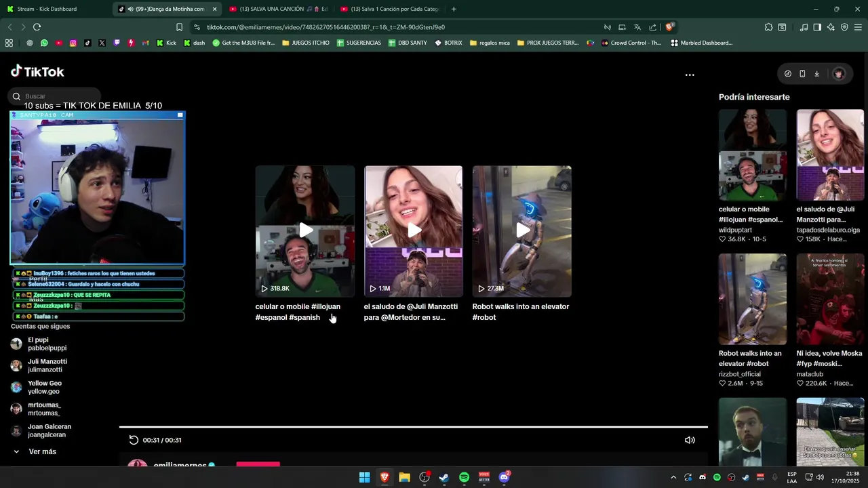Switch to the SALVA UNA CANCIÓN YouTube tab

point(277,9)
